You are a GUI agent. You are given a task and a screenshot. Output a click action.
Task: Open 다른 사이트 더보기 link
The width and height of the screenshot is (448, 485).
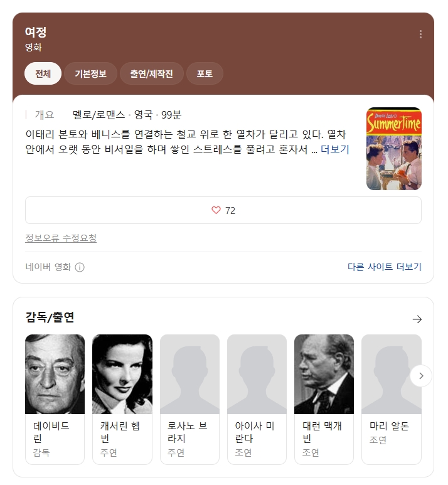coord(384,267)
